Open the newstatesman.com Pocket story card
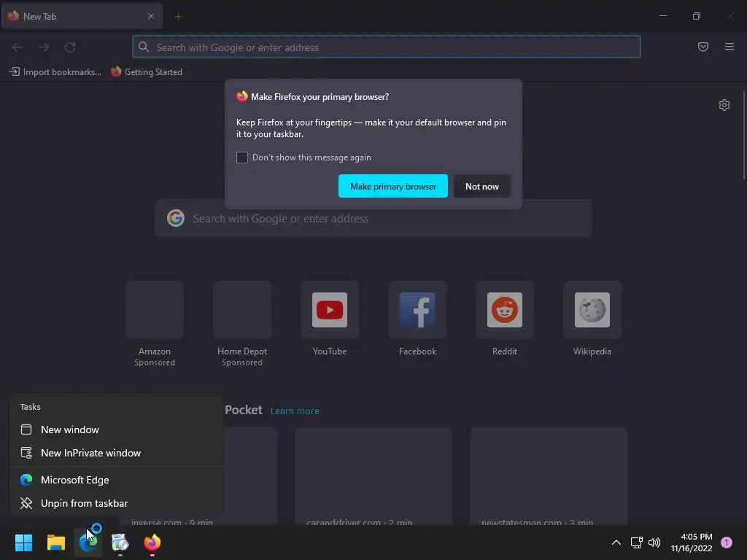This screenshot has width=747, height=560. (x=549, y=477)
